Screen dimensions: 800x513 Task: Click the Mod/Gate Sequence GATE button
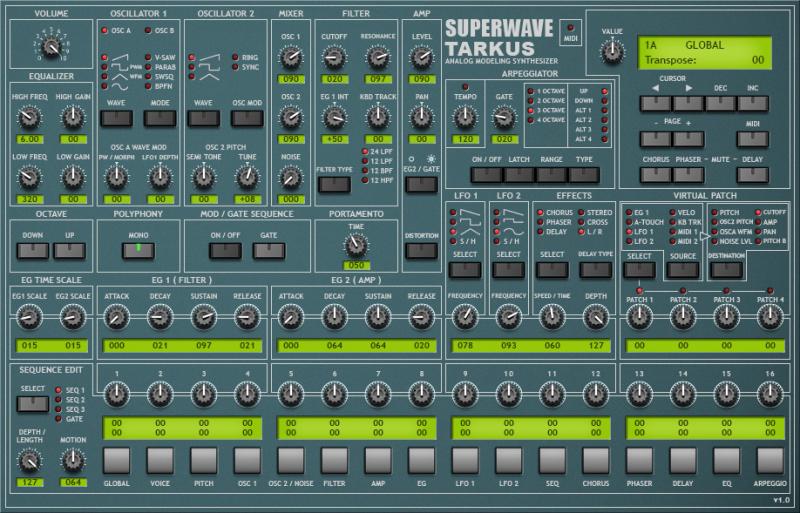[x=269, y=251]
